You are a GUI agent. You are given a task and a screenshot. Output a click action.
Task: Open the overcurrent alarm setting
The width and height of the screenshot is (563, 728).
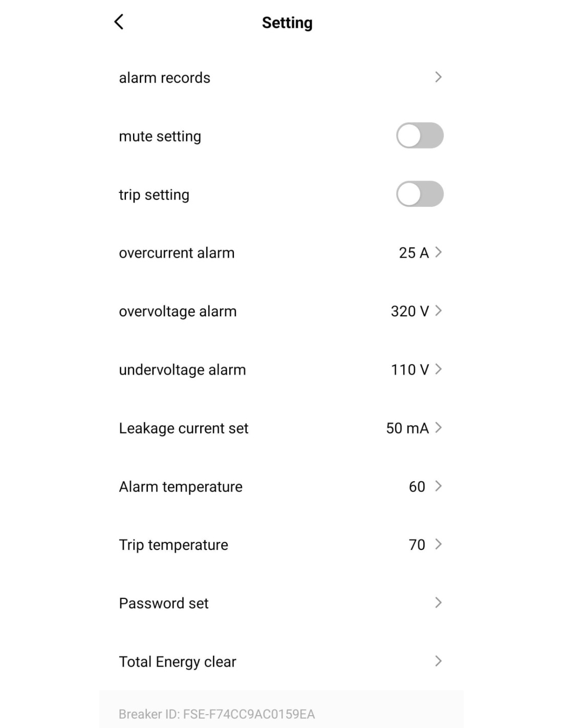click(281, 253)
